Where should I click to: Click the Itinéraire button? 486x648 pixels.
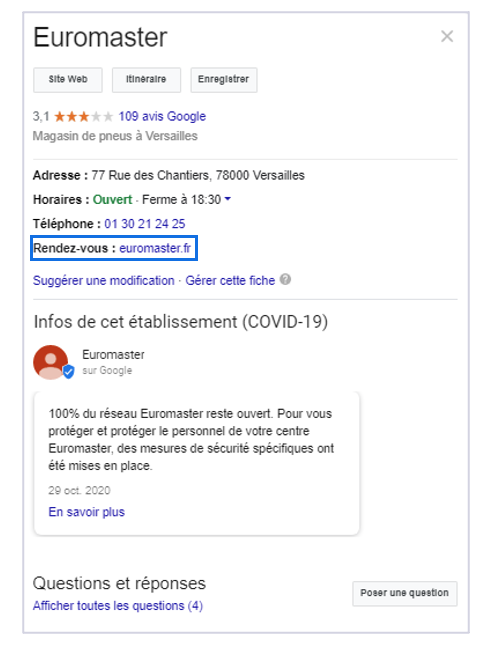(146, 80)
